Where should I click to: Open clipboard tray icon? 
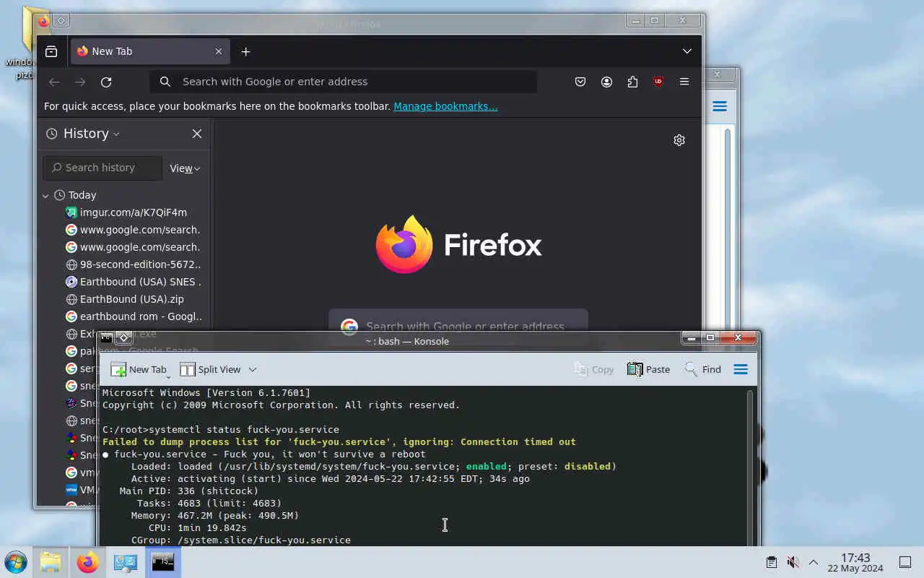tap(772, 562)
